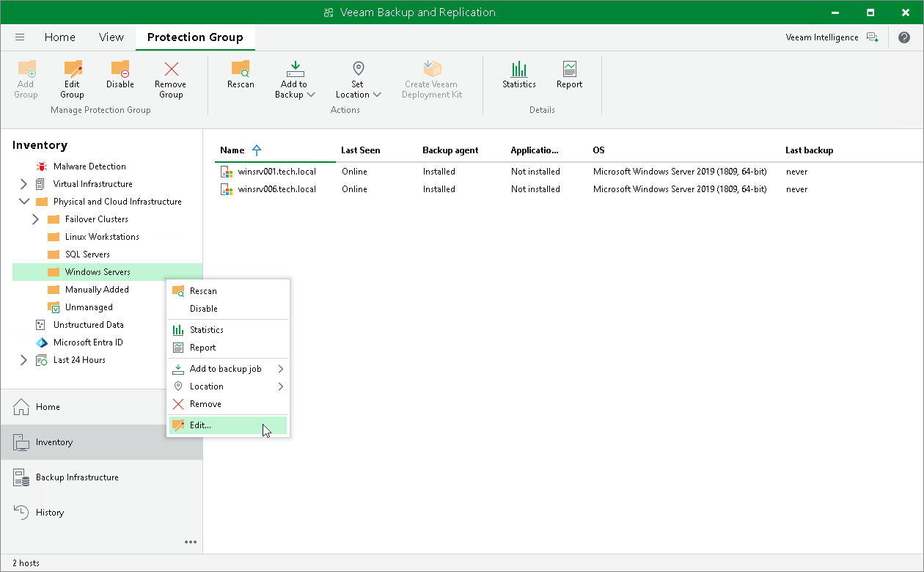Expand the Virtual Infrastructure tree node
Viewport: 924px width, 572px height.
[22, 183]
